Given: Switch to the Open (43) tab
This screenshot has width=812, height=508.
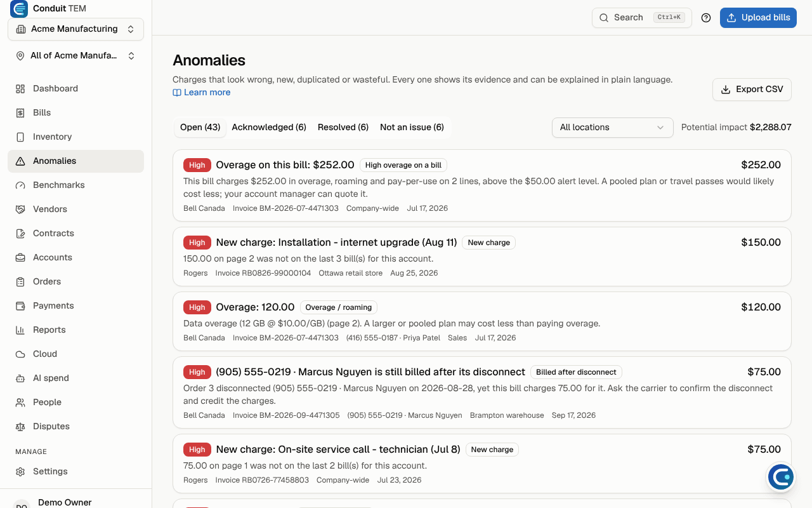Looking at the screenshot, I should tap(200, 128).
